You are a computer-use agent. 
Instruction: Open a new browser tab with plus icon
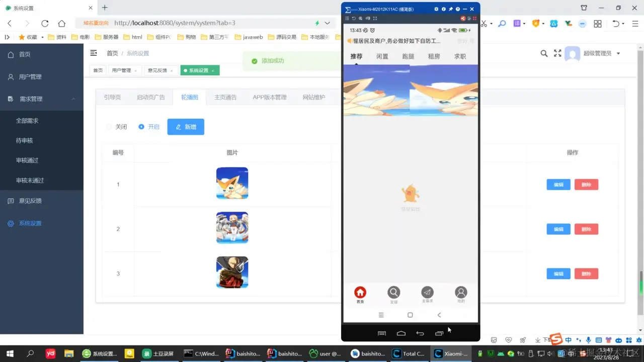[x=105, y=8]
